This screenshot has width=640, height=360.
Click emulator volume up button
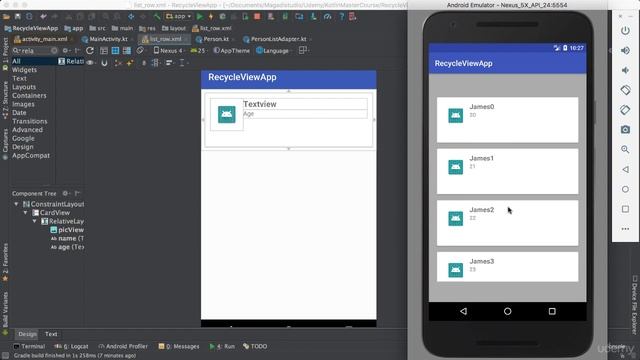pos(625,51)
